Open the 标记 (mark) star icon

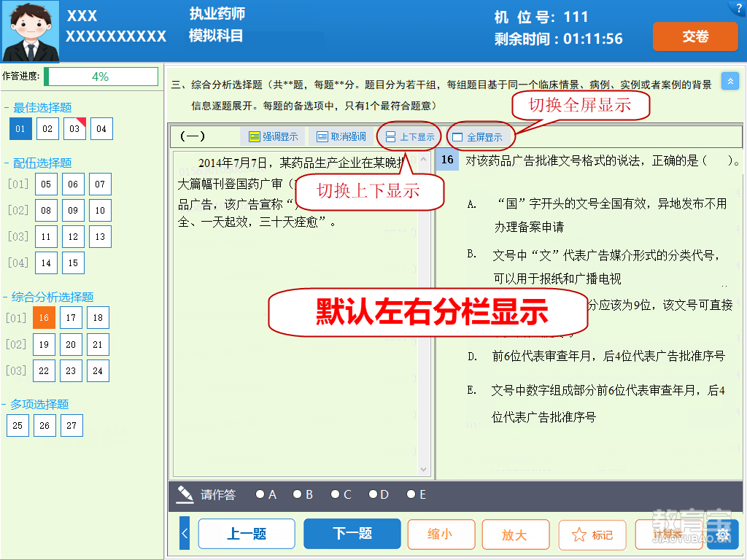[x=592, y=534]
